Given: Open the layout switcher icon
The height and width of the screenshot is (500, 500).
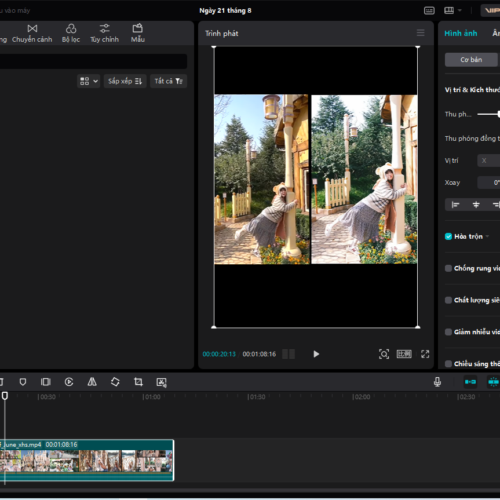Looking at the screenshot, I should (449, 11).
